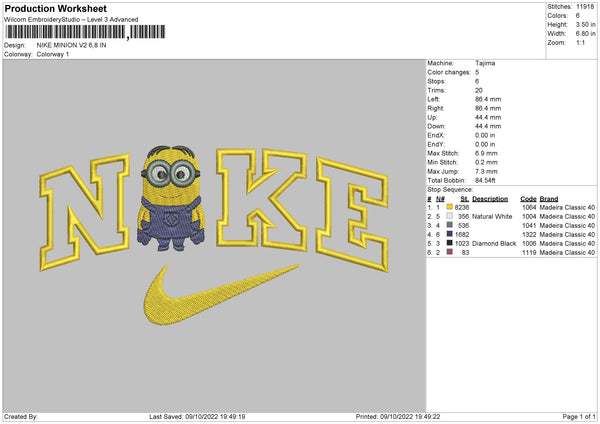Click the embroidered letter E

click(352, 214)
